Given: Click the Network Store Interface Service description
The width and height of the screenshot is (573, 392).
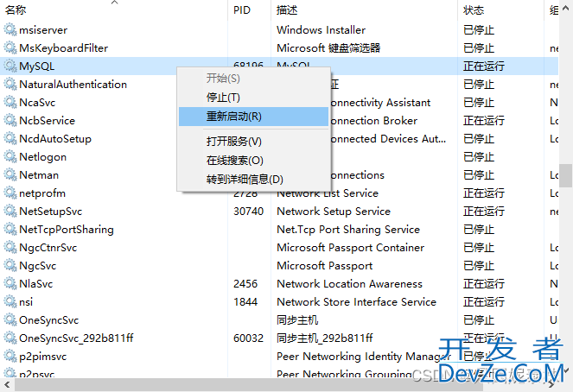Looking at the screenshot, I should (357, 302).
